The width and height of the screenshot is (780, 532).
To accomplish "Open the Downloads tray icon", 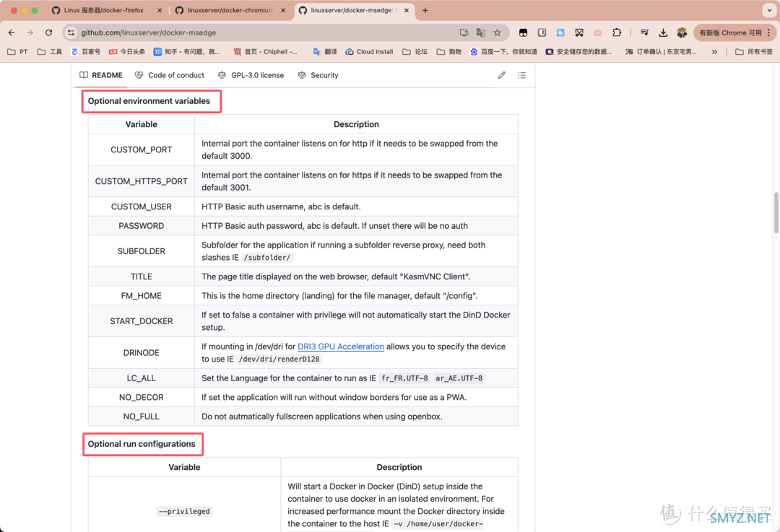I will click(663, 32).
